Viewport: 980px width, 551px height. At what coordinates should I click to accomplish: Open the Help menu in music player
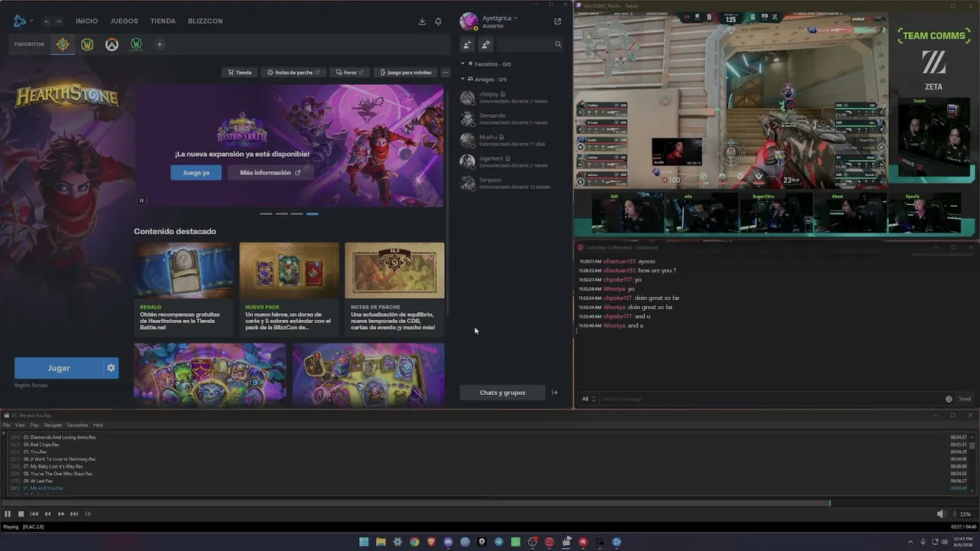(x=98, y=425)
